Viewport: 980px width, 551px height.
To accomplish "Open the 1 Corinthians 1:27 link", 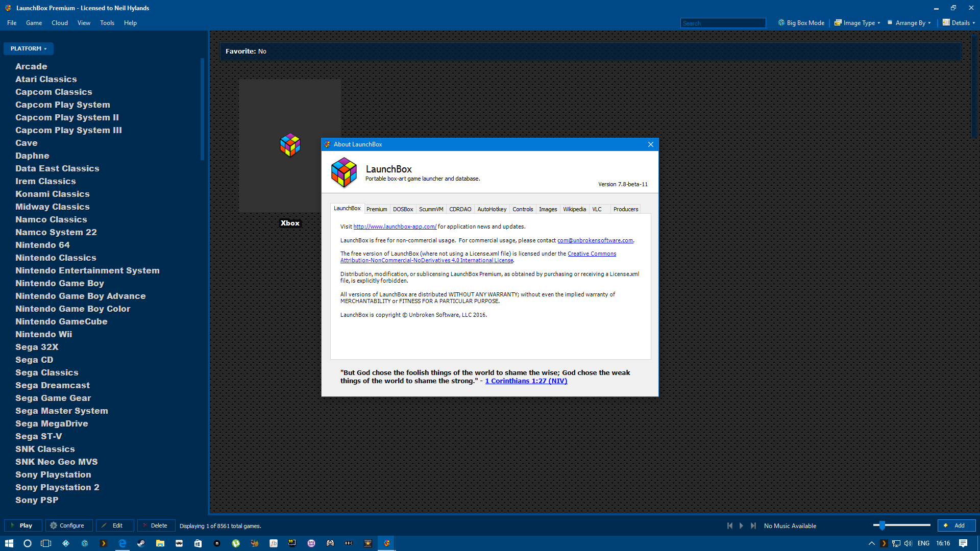I will click(526, 381).
